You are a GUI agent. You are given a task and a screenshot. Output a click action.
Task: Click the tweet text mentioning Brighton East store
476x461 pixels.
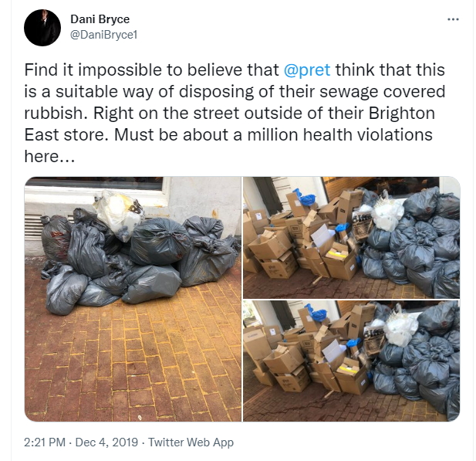click(x=235, y=113)
